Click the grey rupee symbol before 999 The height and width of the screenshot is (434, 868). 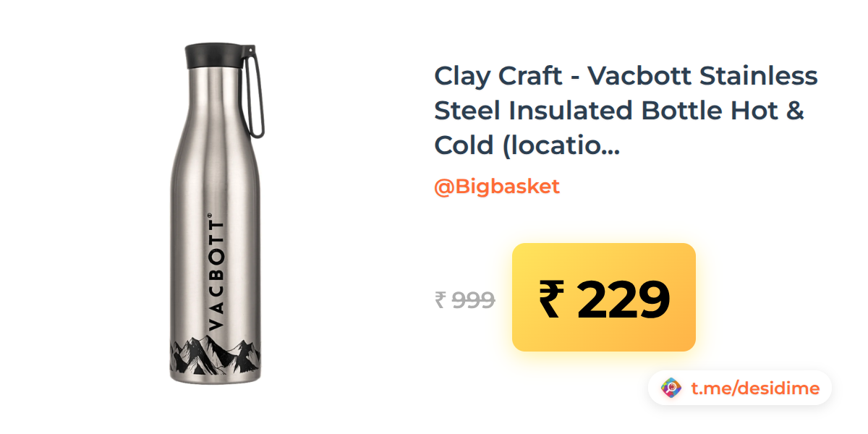440,299
